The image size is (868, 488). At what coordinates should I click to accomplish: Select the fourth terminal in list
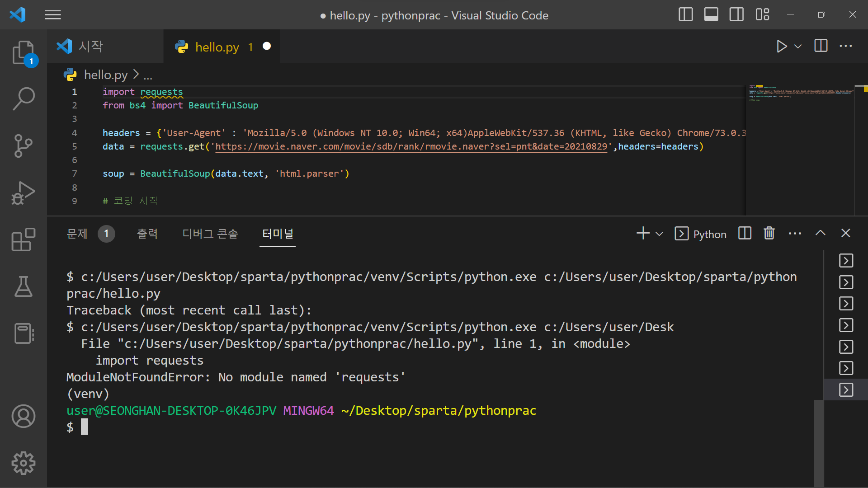846,325
